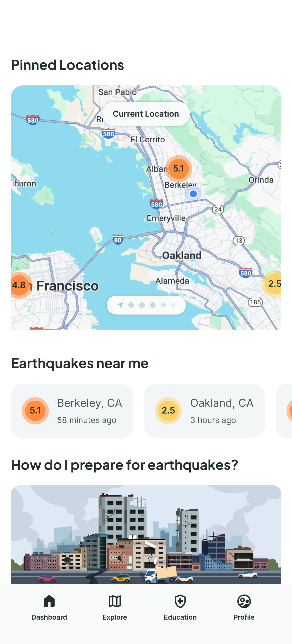Select the last, smallest map pager dot
This screenshot has width=292, height=644.
click(x=173, y=305)
